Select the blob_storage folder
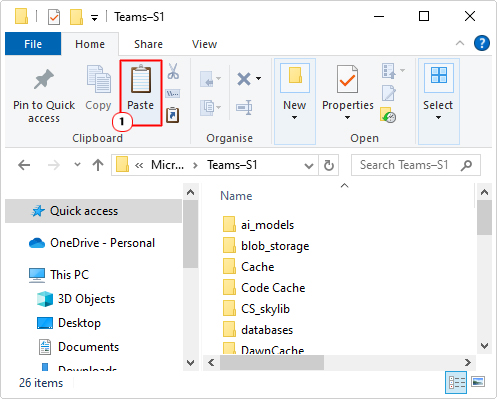The image size is (497, 399). pyautogui.click(x=266, y=246)
